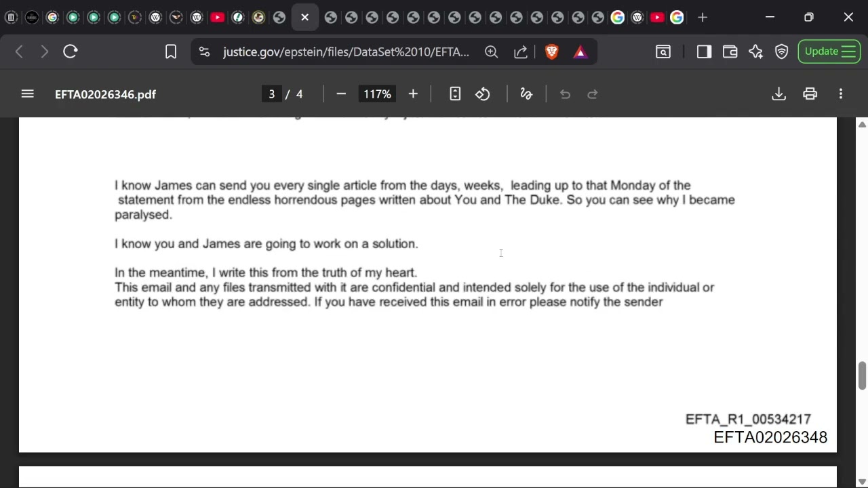This screenshot has height=488, width=868.
Task: Click the EFTA_R1_00534217 stamp
Action: 748,420
